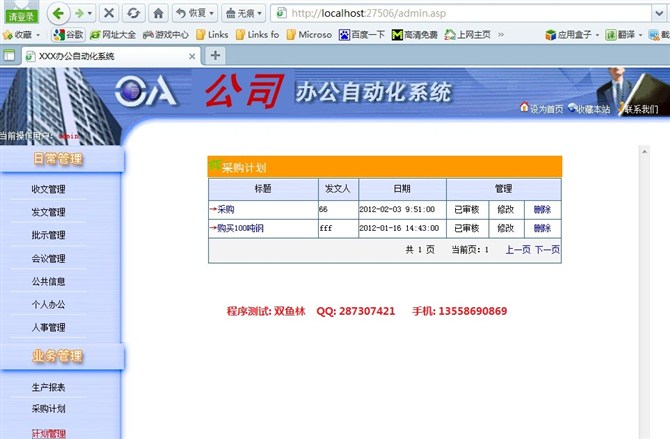Open 采购计划 in the sidebar
670x439 pixels.
(x=48, y=409)
